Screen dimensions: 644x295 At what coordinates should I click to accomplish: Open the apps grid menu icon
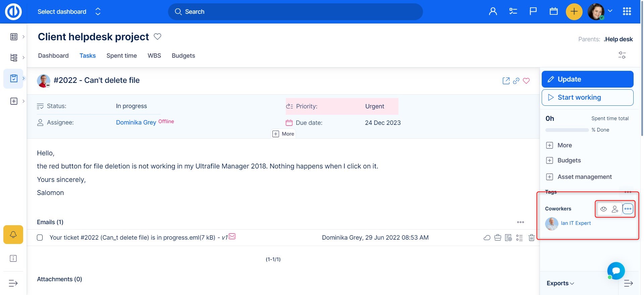coord(627,12)
